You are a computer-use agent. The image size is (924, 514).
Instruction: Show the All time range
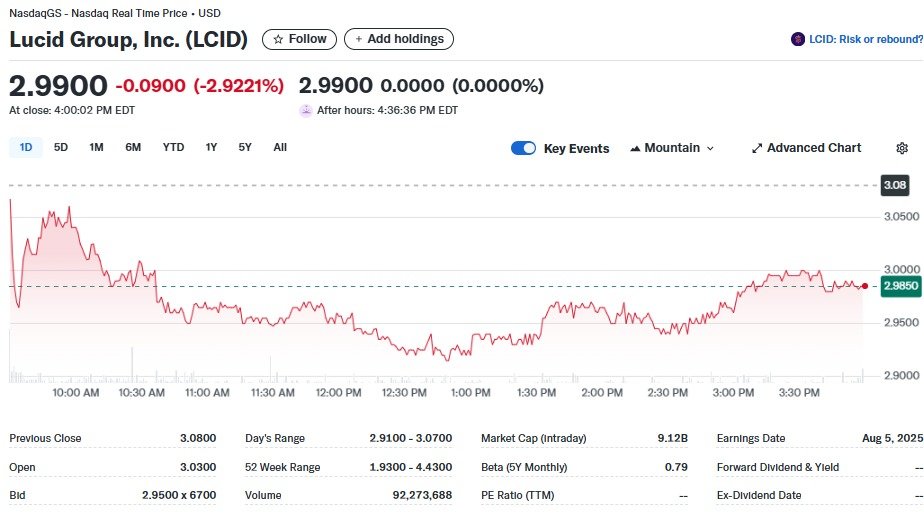280,147
